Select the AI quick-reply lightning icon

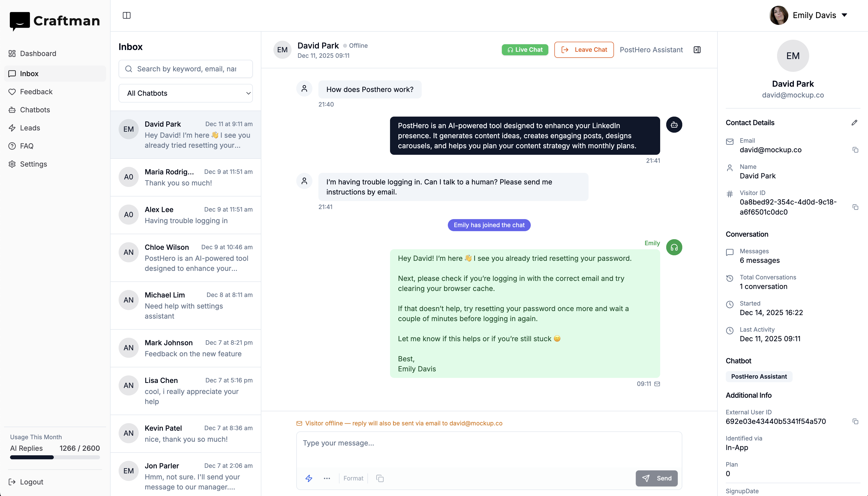click(x=309, y=478)
